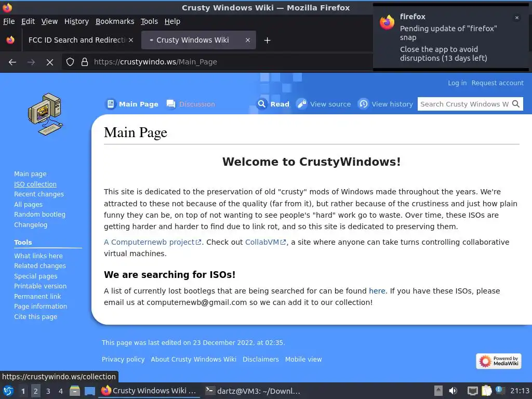Open the Bookmarks menu
532x399 pixels.
pyautogui.click(x=115, y=21)
